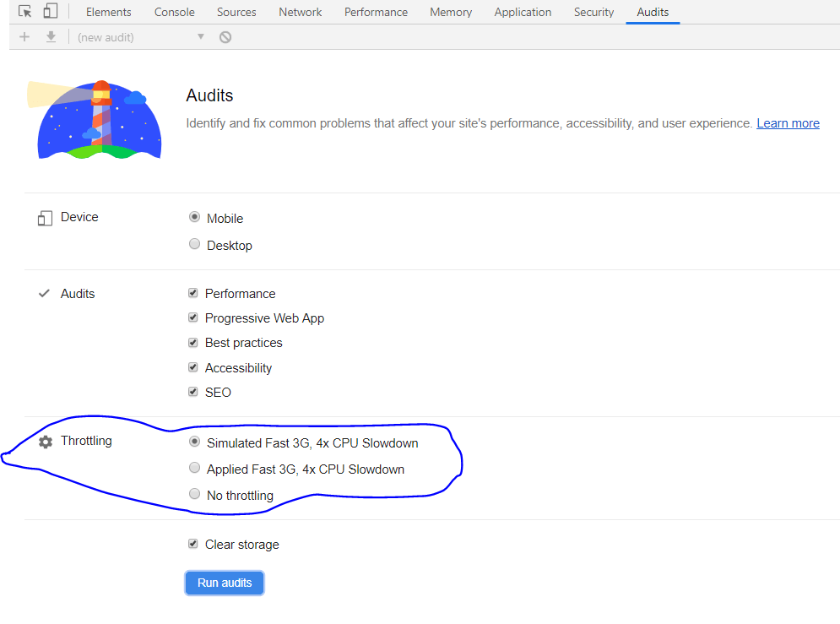Toggle the device toolbar icon
The width and height of the screenshot is (840, 624).
[x=51, y=11]
